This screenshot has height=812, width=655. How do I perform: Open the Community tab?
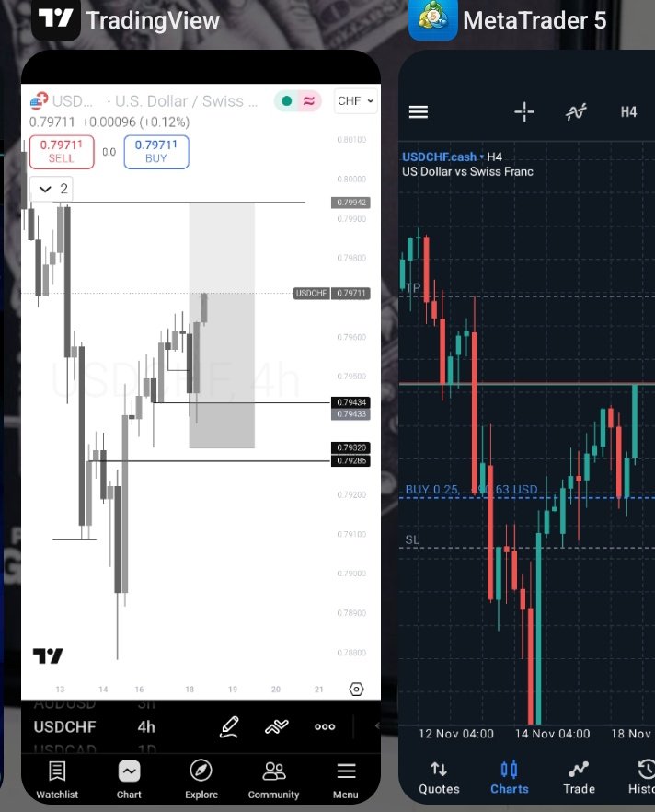(x=274, y=780)
